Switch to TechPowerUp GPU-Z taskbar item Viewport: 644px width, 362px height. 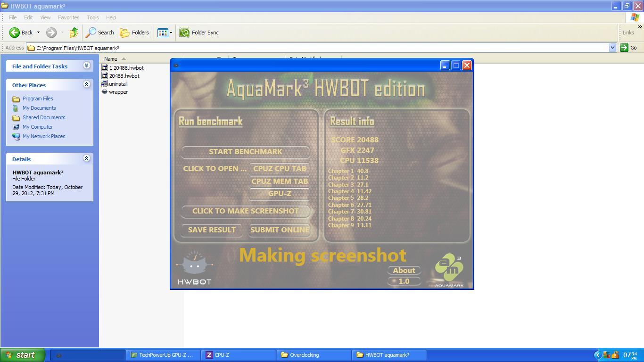click(163, 355)
